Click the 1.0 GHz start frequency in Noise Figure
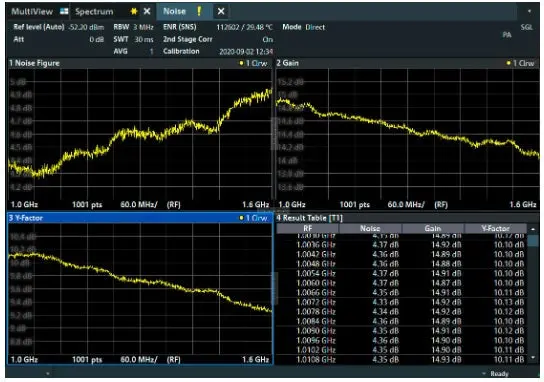 24,205
